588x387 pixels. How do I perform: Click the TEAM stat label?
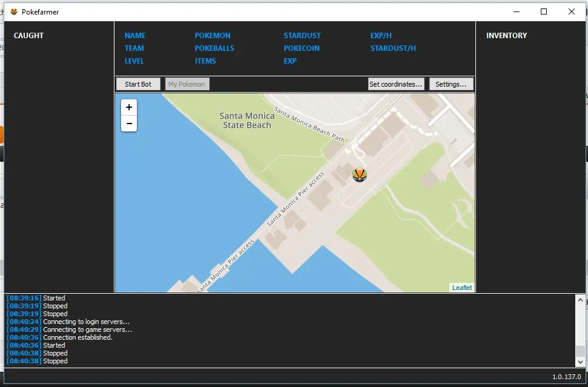click(x=134, y=48)
